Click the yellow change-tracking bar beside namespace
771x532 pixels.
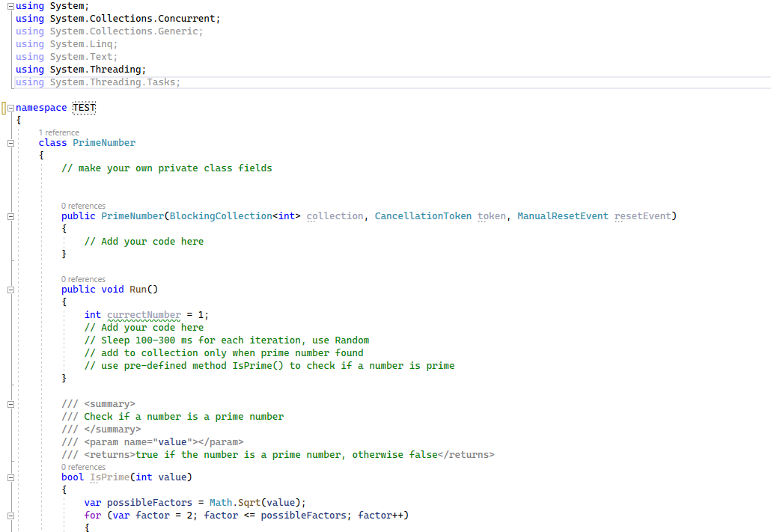5,107
